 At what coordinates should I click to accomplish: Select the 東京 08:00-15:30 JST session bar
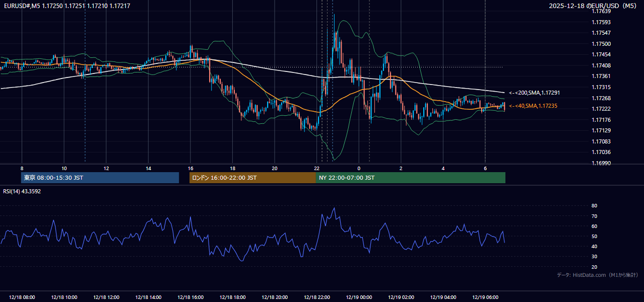click(100, 178)
